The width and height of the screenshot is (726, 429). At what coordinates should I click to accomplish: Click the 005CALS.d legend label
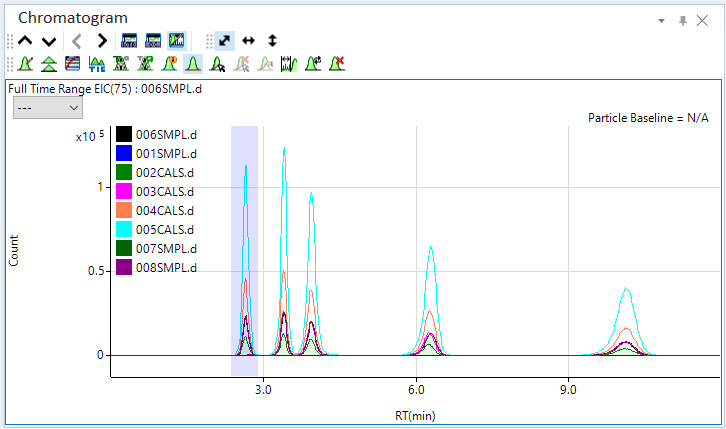(165, 230)
